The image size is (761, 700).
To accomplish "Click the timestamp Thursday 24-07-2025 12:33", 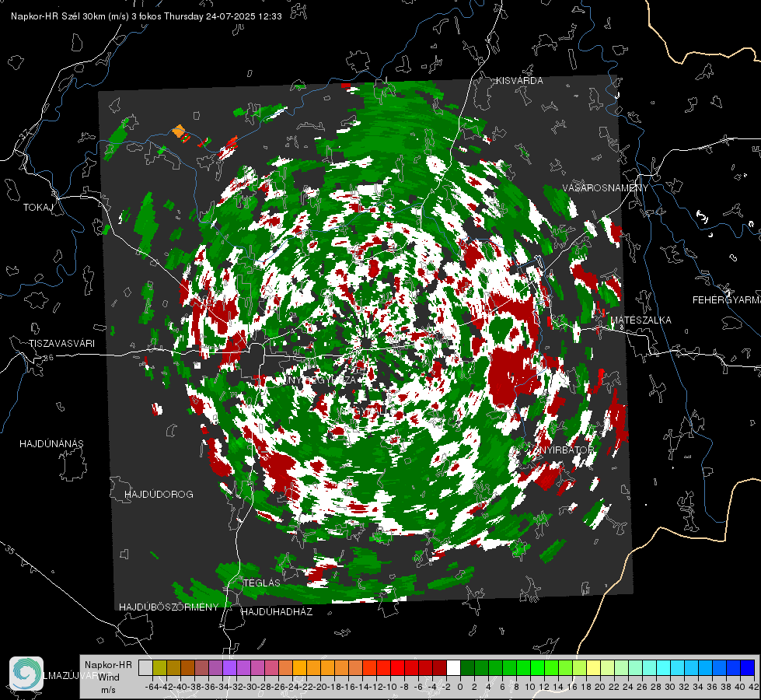I will click(223, 16).
